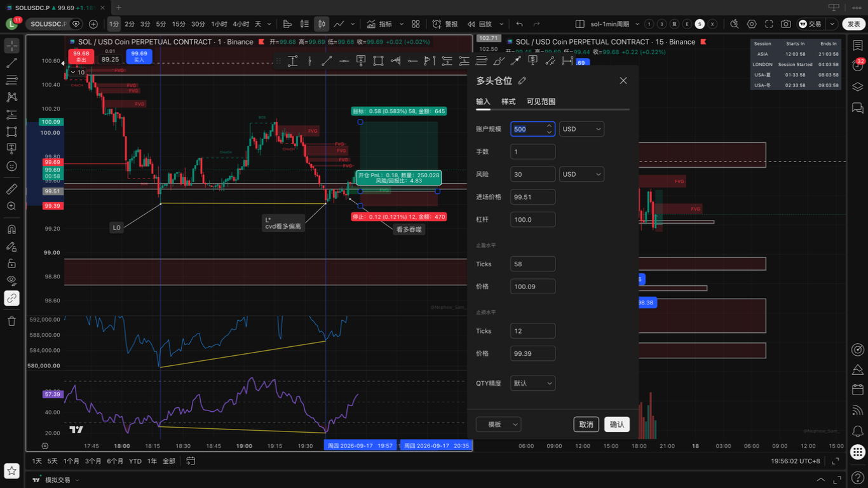Click the 取消 cancel button
The width and height of the screenshot is (868, 488).
[x=586, y=424]
